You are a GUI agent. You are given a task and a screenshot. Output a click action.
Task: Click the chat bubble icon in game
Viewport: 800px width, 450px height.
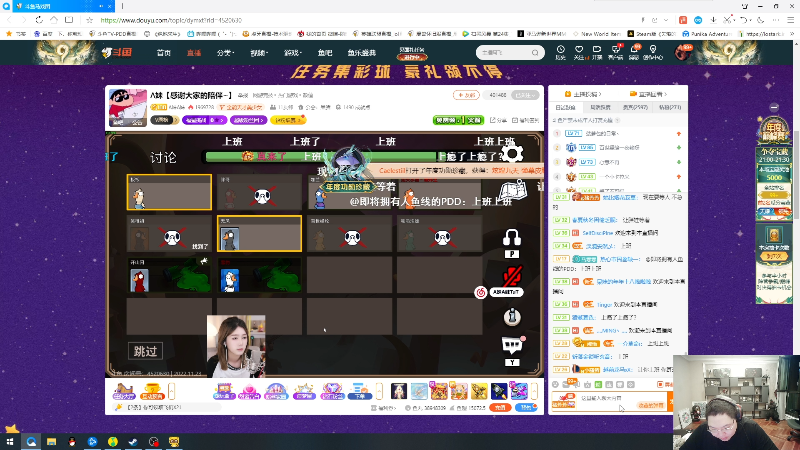click(x=512, y=345)
